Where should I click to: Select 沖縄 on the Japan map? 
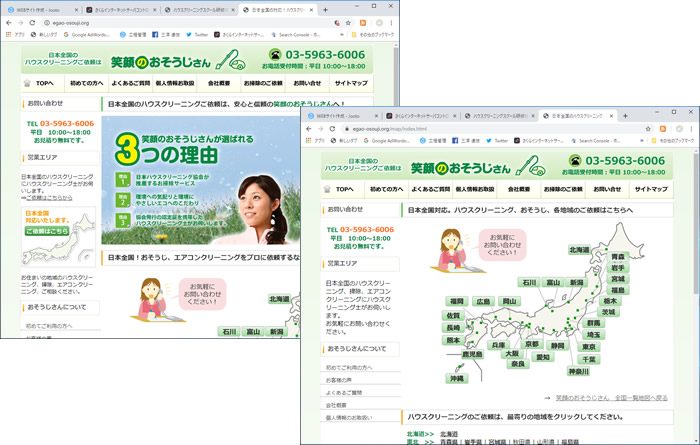coord(457,379)
